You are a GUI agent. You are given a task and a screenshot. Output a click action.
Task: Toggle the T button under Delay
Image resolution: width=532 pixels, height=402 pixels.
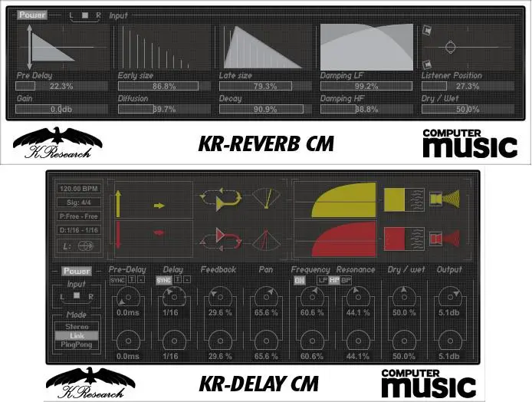177,280
